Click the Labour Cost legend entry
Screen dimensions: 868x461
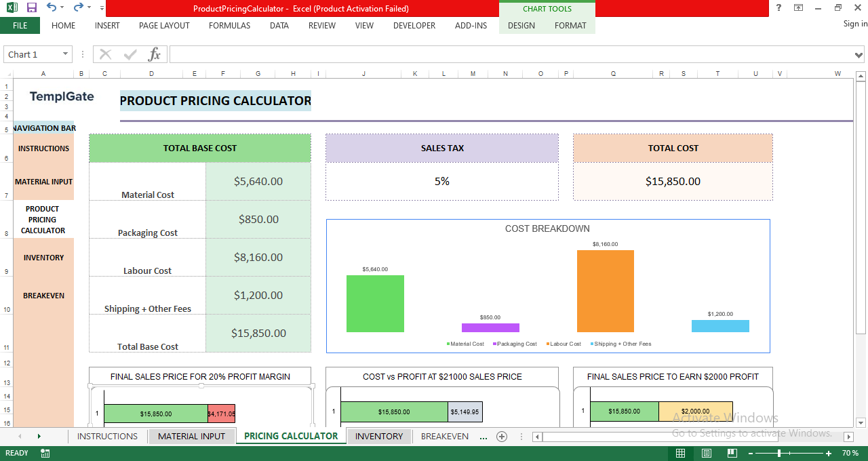pyautogui.click(x=564, y=344)
